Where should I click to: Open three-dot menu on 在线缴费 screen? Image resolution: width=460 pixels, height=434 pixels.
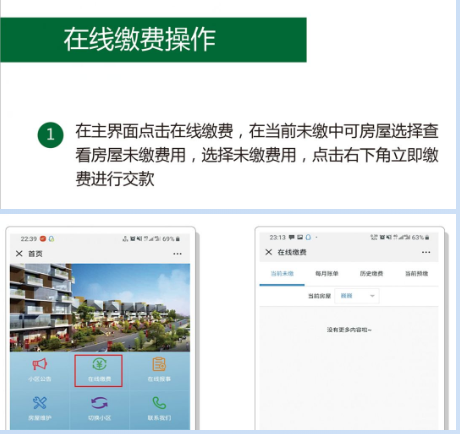pos(426,252)
